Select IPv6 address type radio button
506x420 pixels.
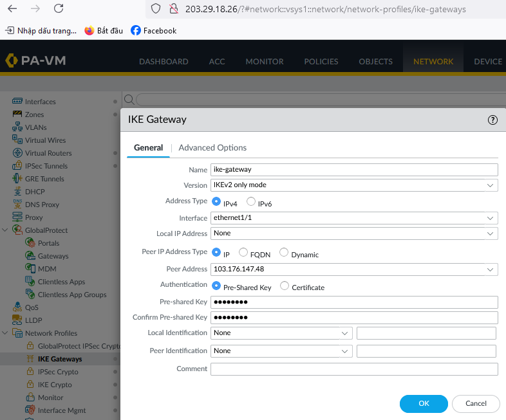coord(251,202)
